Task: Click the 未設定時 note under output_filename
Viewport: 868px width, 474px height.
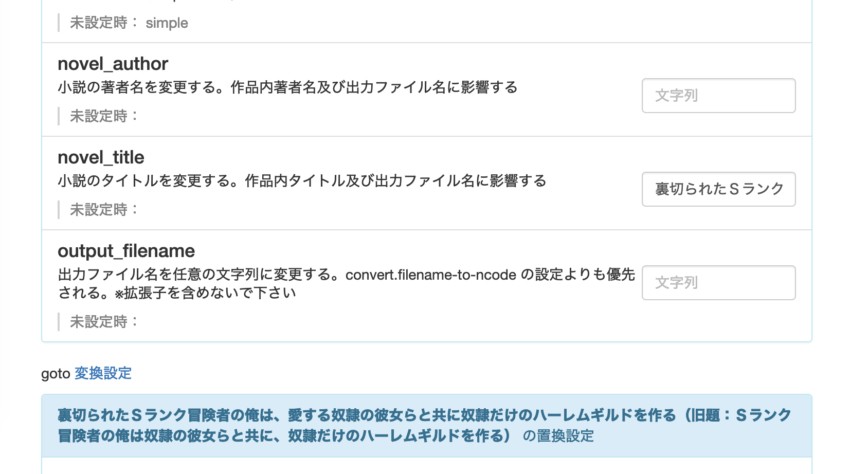Action: [x=104, y=322]
